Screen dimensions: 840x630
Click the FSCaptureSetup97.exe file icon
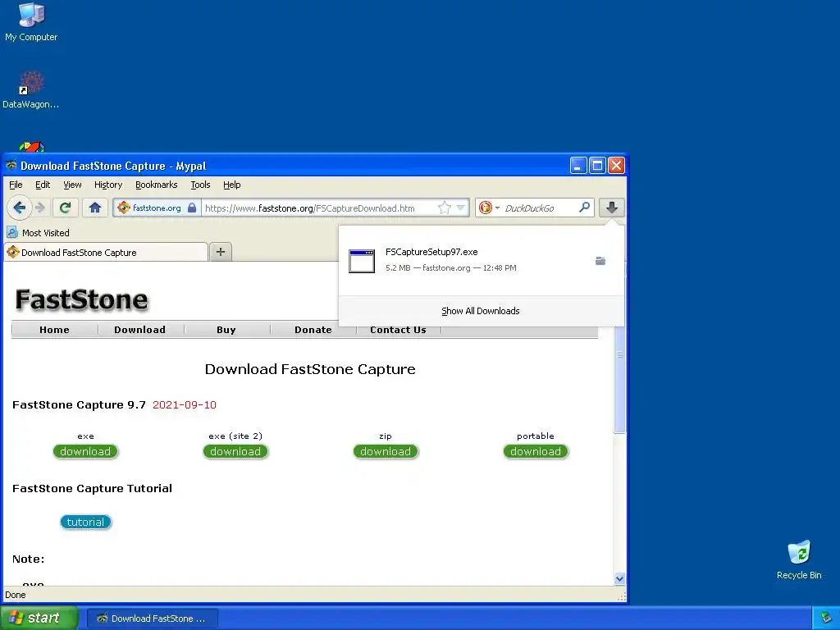(362, 261)
